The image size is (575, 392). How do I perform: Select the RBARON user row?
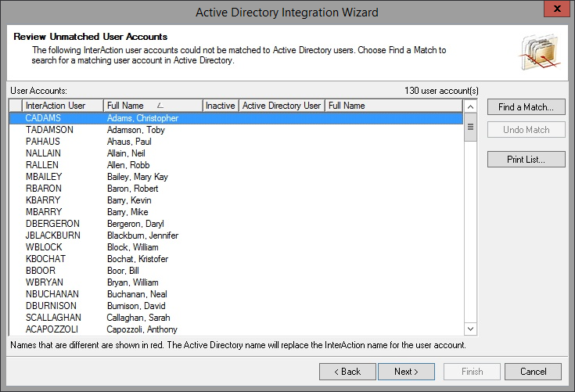[236, 189]
